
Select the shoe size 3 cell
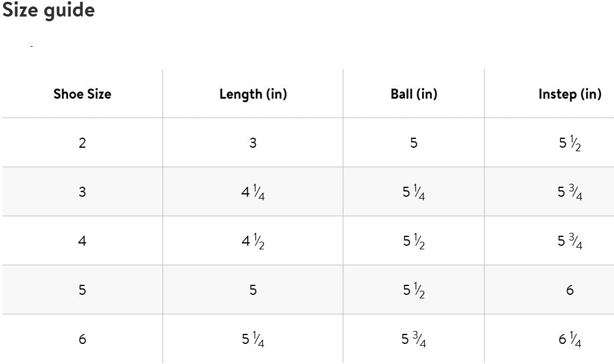82,191
